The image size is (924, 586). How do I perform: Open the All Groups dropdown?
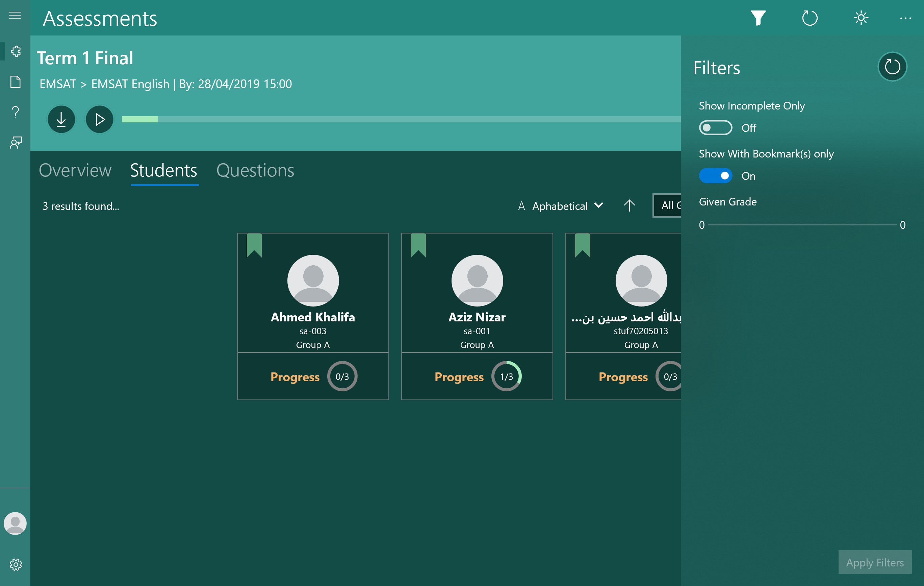click(x=668, y=206)
